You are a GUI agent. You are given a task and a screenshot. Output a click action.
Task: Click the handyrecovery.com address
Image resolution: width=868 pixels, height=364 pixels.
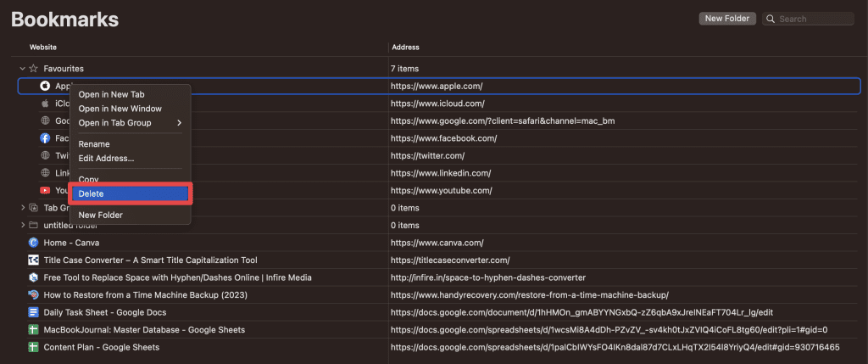click(530, 294)
